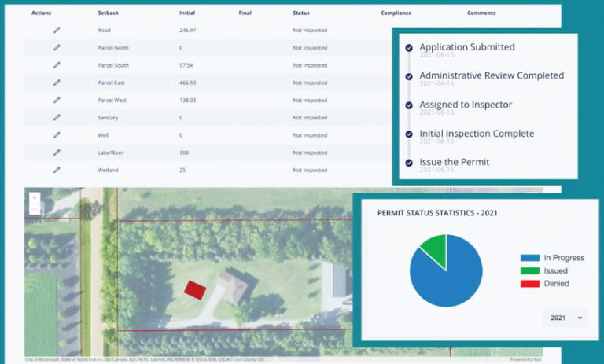Click the Final column header
Viewport: 604px width, 364px height.
(x=245, y=13)
